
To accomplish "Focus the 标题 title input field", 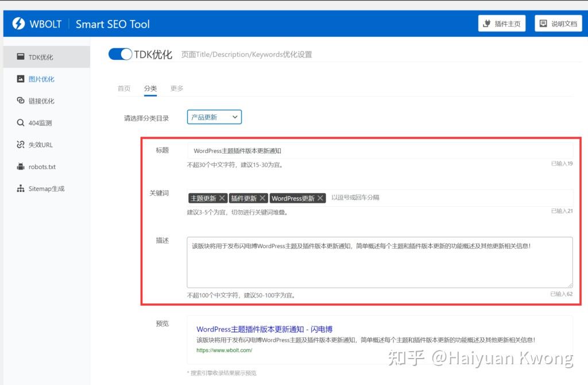I will click(x=380, y=151).
